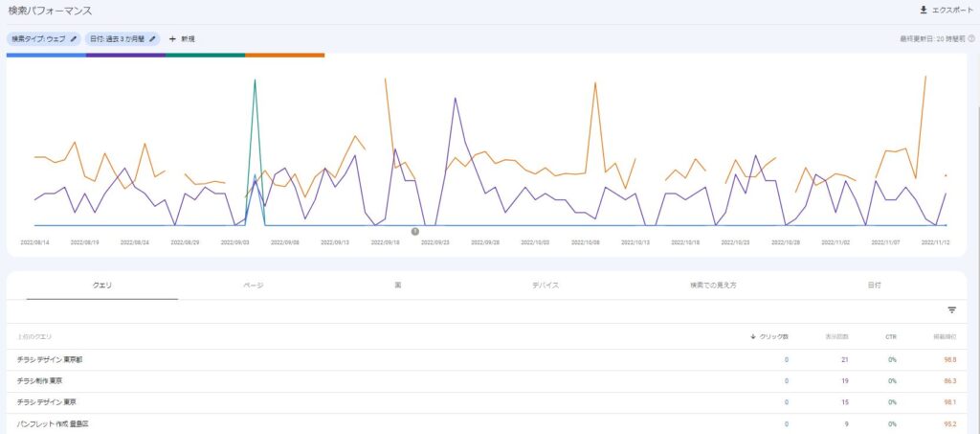Sort by the CTR column header

click(891, 336)
